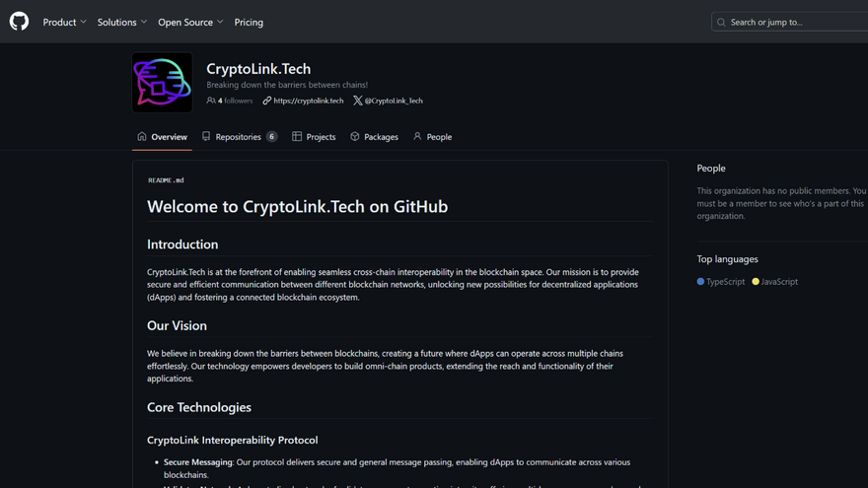
Task: Go to the Packages tab
Action: [x=375, y=137]
